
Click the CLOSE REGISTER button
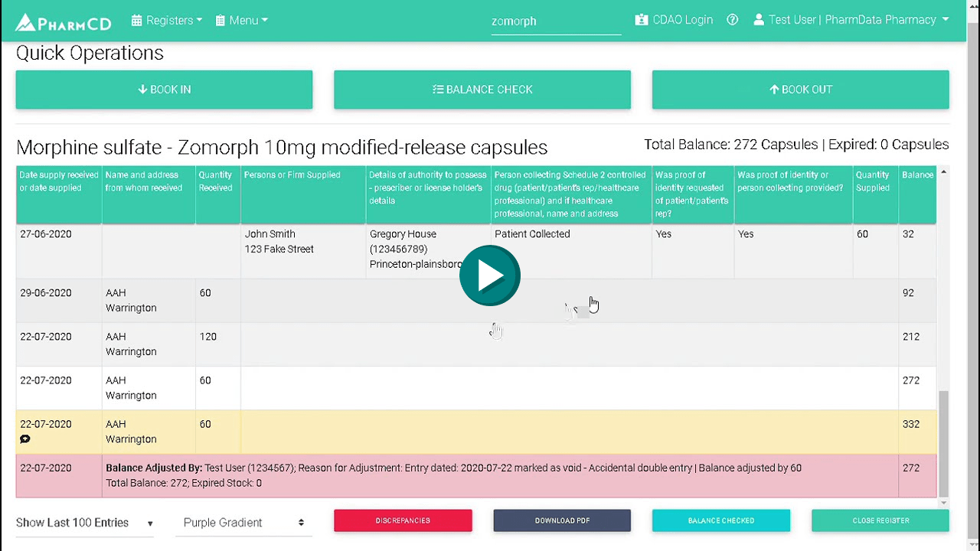click(x=880, y=520)
